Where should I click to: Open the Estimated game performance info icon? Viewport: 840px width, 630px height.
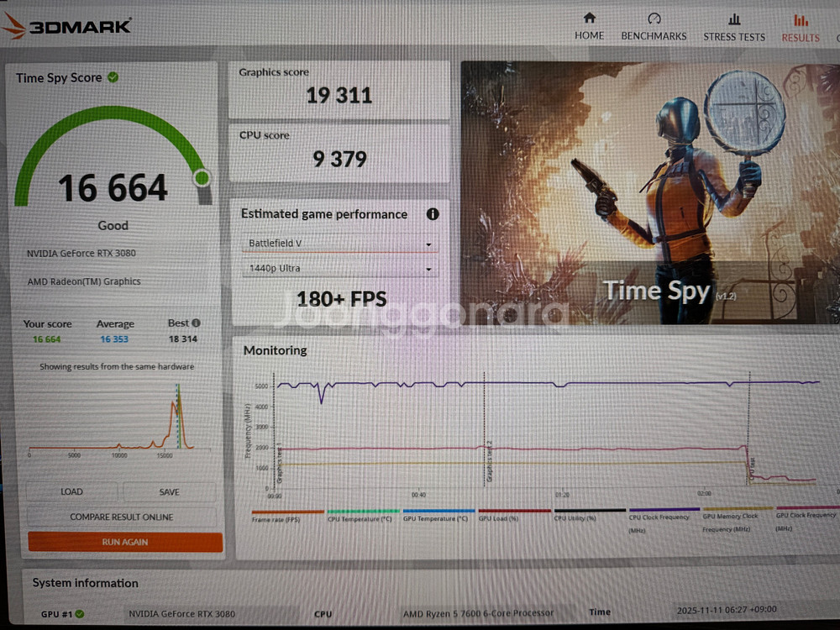(x=433, y=214)
